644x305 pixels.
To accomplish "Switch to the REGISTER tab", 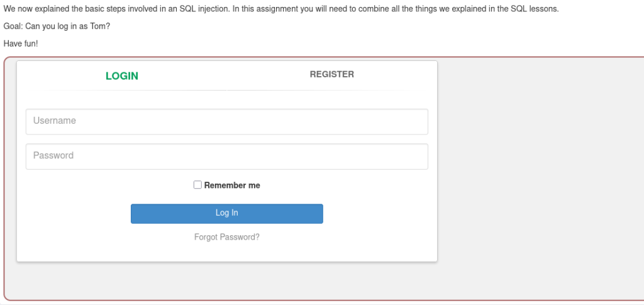I will click(x=331, y=74).
